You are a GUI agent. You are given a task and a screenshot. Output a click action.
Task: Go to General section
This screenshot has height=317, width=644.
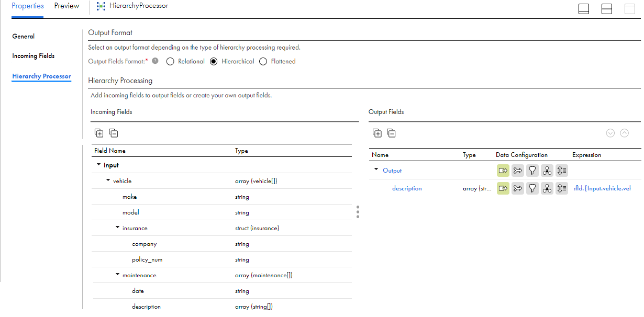24,36
